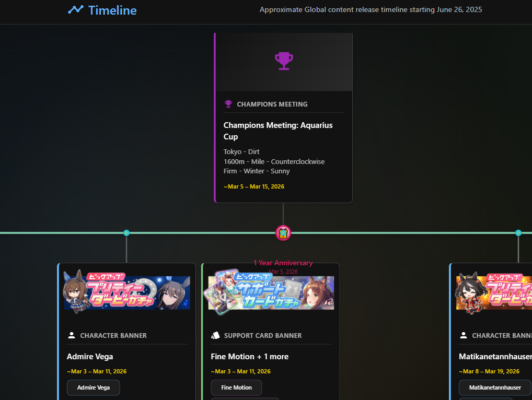Click small trophy icon beside Champions Meeting label
532x400 pixels.
228,104
